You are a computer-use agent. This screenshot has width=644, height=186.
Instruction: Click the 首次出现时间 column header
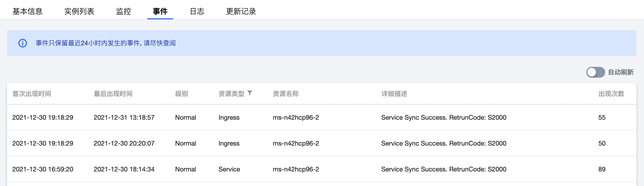32,94
